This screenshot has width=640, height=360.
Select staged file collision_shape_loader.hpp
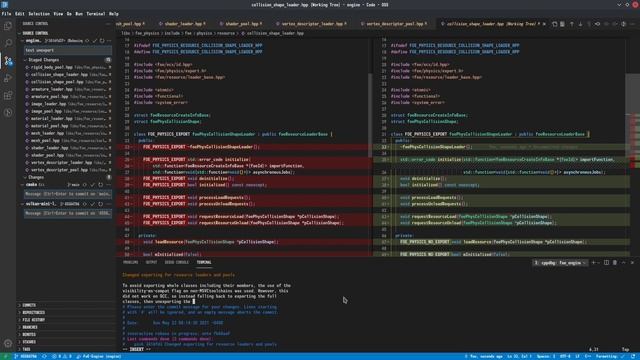[x=68, y=75]
